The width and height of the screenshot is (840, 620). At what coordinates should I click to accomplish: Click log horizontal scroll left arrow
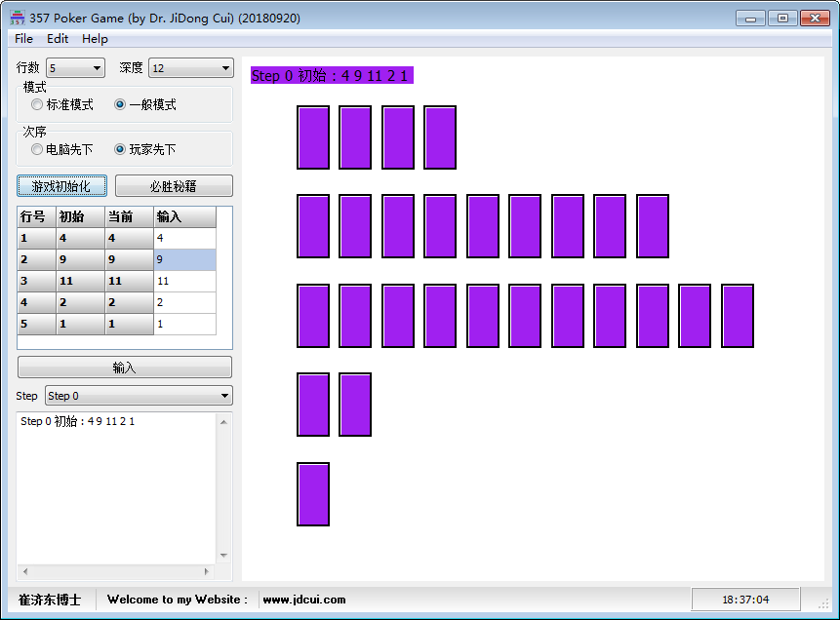[25, 571]
